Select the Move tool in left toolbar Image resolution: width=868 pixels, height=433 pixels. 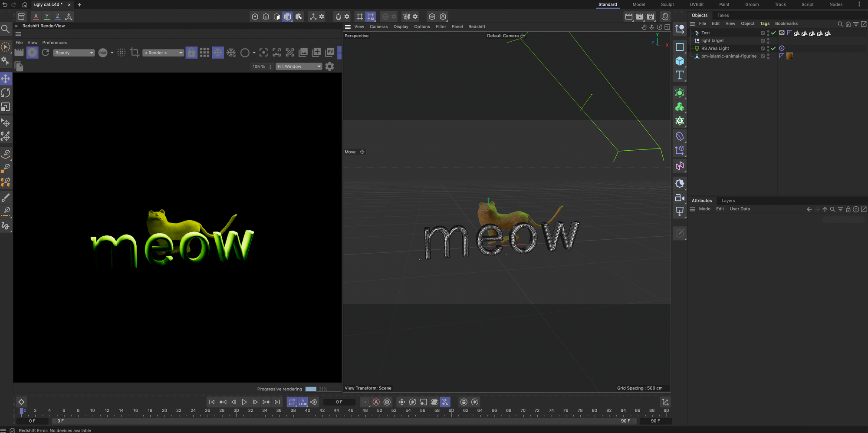pos(6,79)
